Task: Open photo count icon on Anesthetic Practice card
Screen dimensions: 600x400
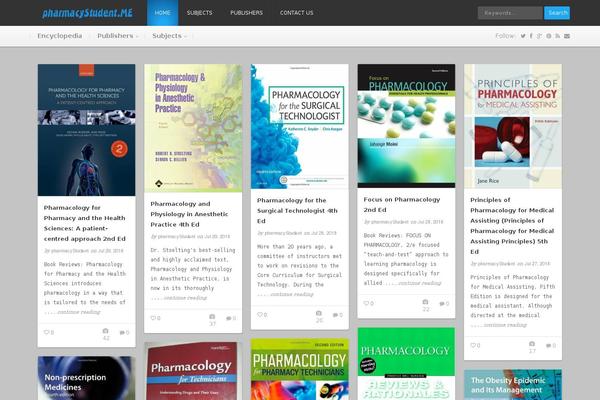Action: pyautogui.click(x=212, y=317)
